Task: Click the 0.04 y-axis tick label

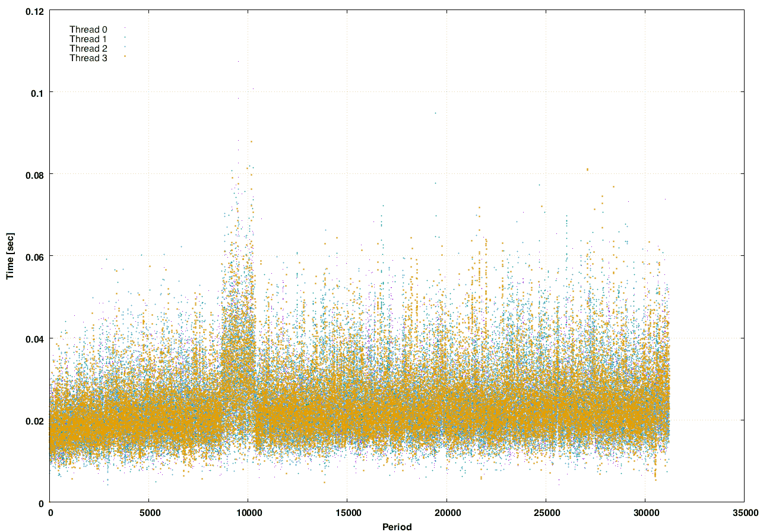Action: pyautogui.click(x=35, y=338)
